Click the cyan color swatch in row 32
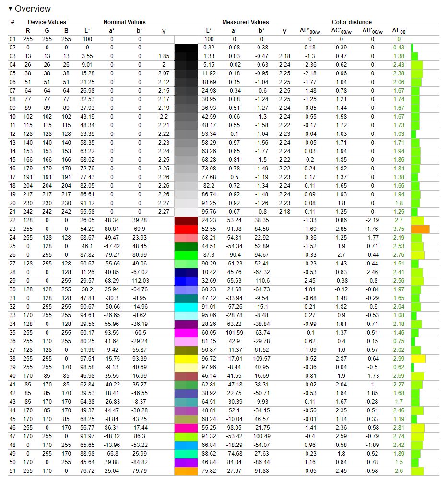 coord(186,307)
